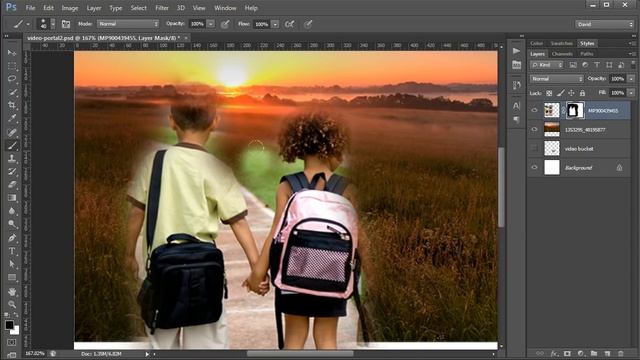Toggle Quick Mask mode

[x=11, y=342]
